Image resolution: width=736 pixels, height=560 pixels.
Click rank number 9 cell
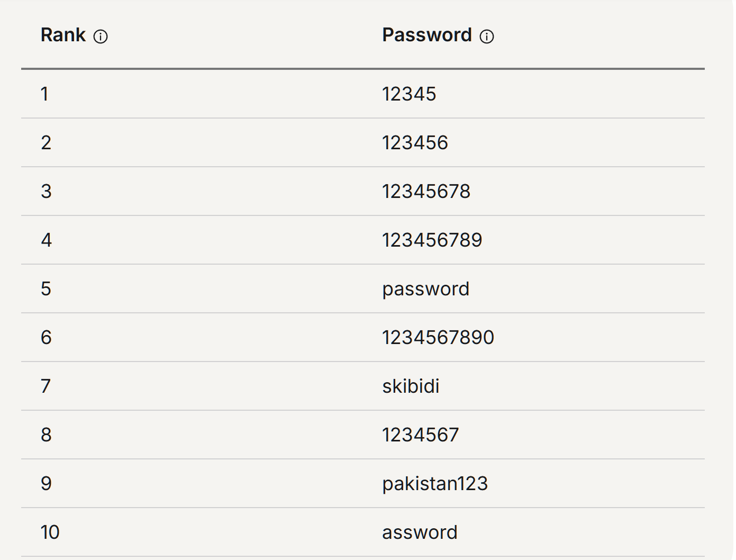tap(46, 484)
